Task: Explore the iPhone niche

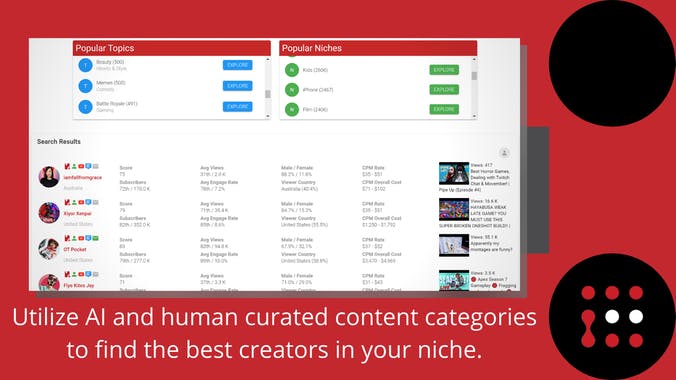Action: pos(444,90)
